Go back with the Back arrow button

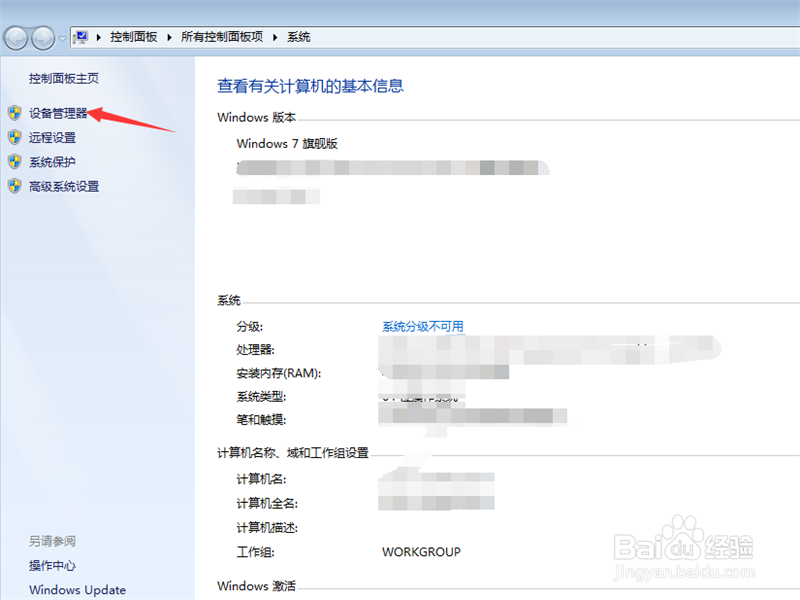click(x=16, y=38)
